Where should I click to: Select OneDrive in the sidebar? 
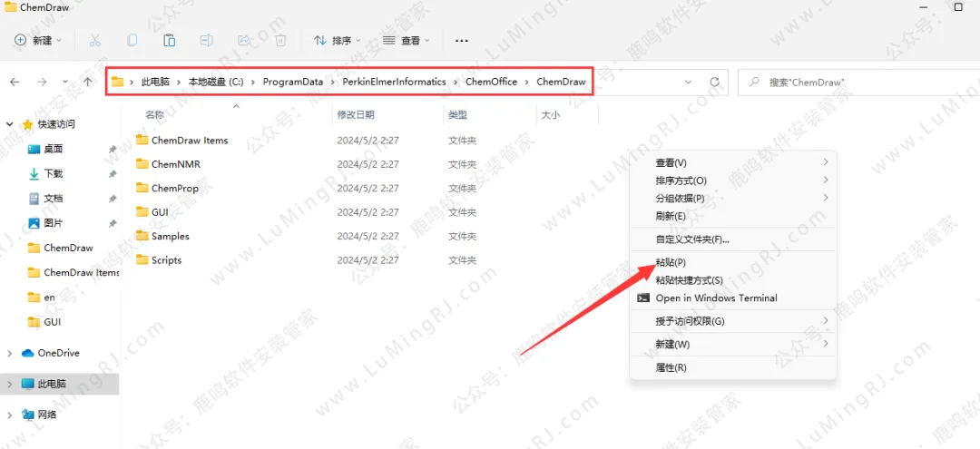(51, 353)
